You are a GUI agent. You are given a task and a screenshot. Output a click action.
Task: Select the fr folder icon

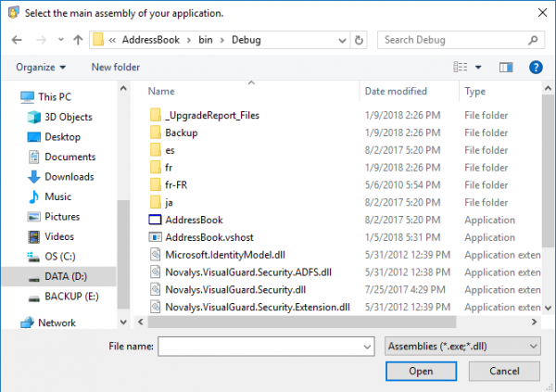(156, 168)
